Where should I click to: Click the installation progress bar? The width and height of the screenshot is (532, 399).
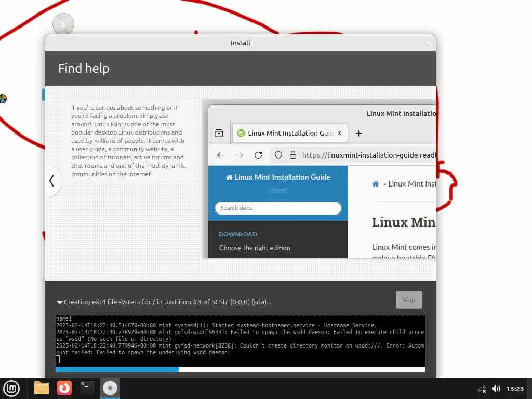240,369
